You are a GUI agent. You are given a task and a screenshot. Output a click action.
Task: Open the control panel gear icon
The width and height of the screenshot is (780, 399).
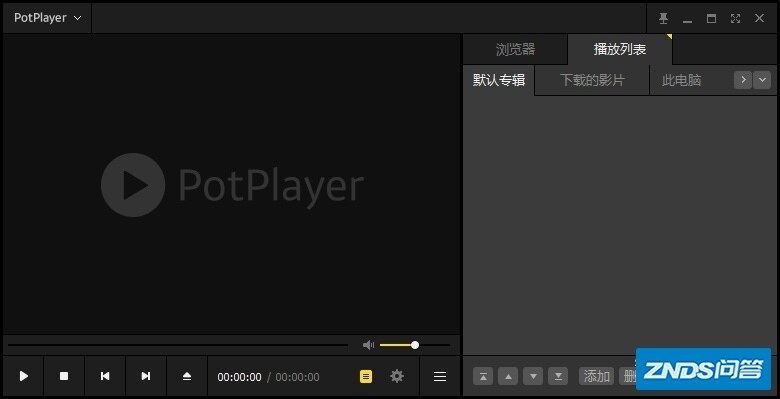(x=396, y=376)
